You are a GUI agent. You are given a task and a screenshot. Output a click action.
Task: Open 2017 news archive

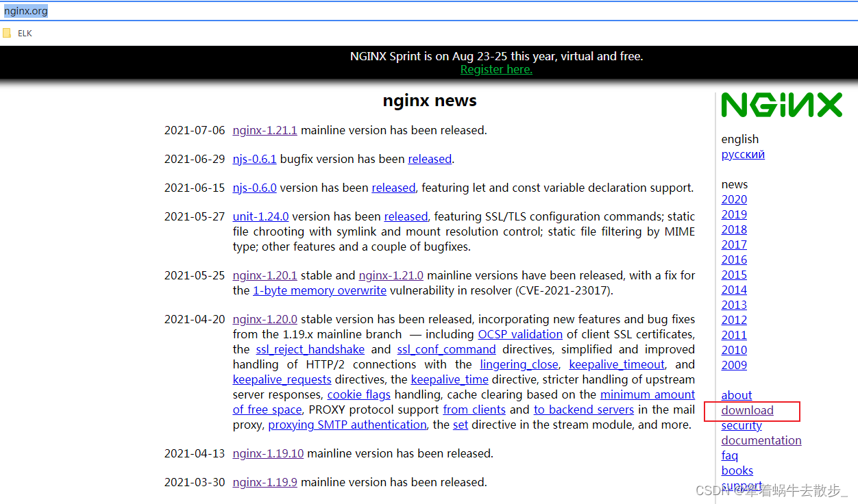[x=734, y=244]
